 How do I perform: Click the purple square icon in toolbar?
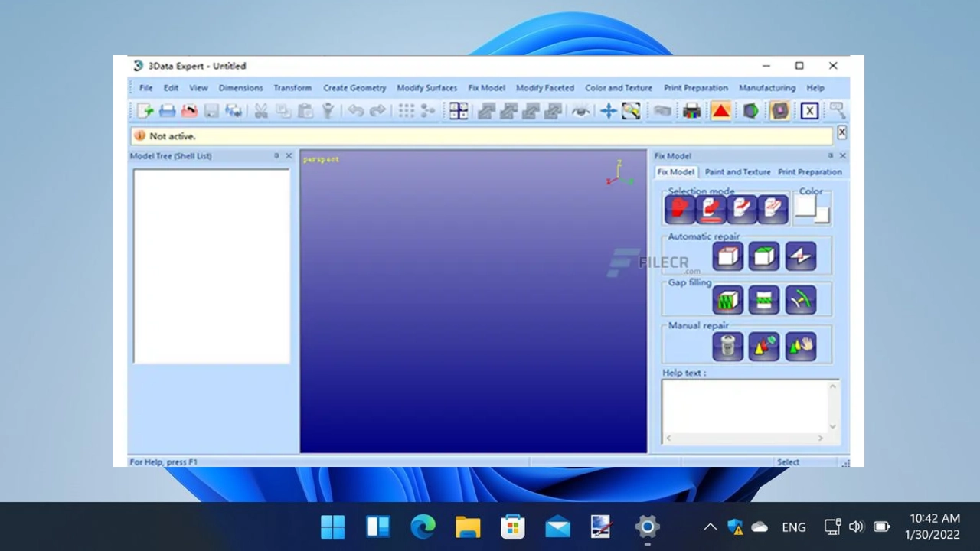pos(779,111)
